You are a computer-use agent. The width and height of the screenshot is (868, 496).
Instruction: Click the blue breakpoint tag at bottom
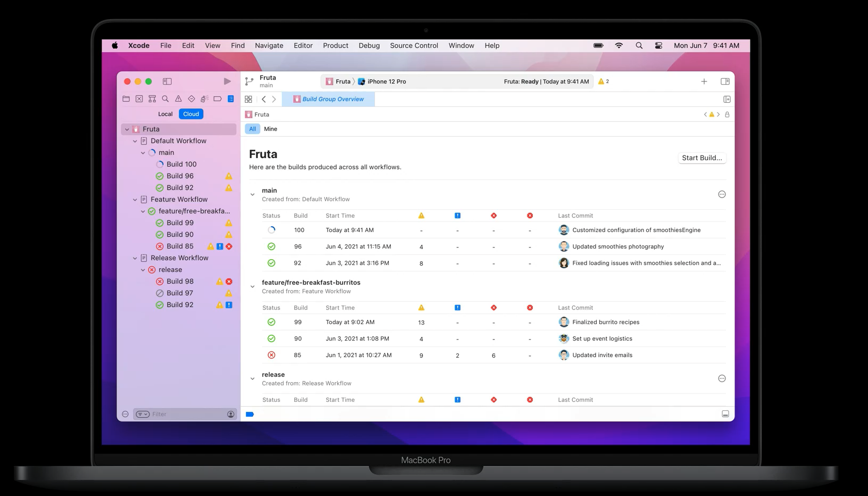click(249, 414)
